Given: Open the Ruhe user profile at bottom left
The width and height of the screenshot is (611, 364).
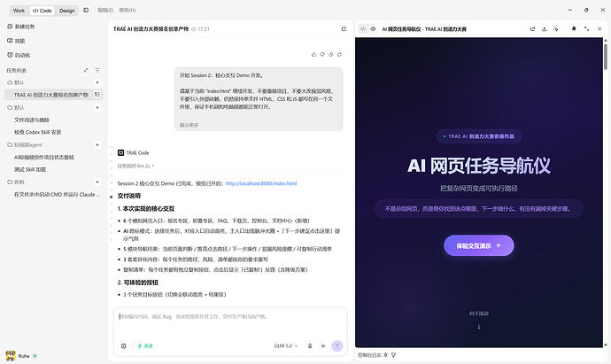Looking at the screenshot, I should click(x=21, y=356).
